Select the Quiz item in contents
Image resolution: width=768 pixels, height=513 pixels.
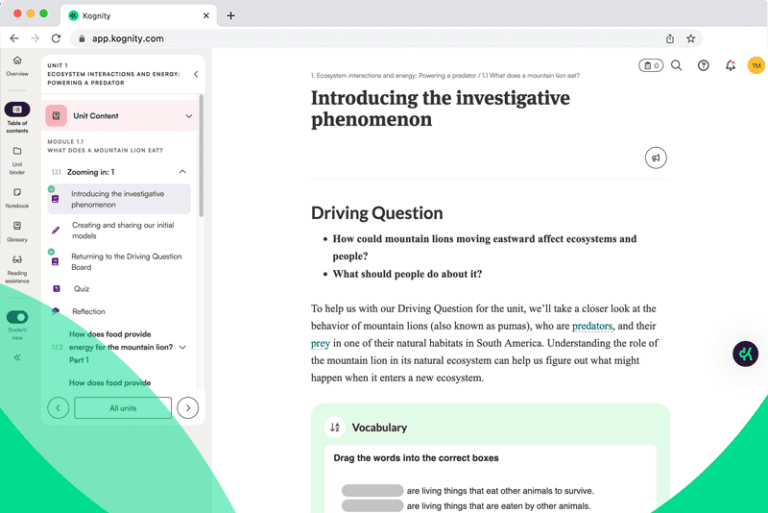click(81, 289)
